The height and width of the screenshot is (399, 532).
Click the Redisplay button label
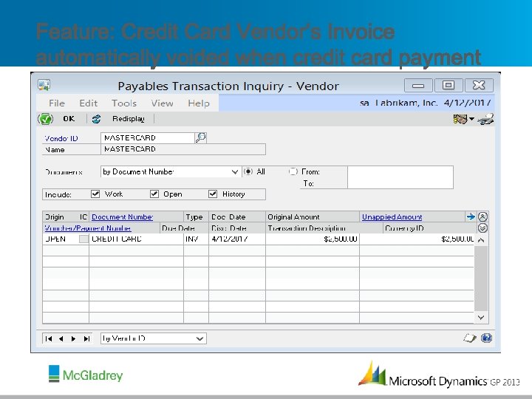tap(129, 119)
